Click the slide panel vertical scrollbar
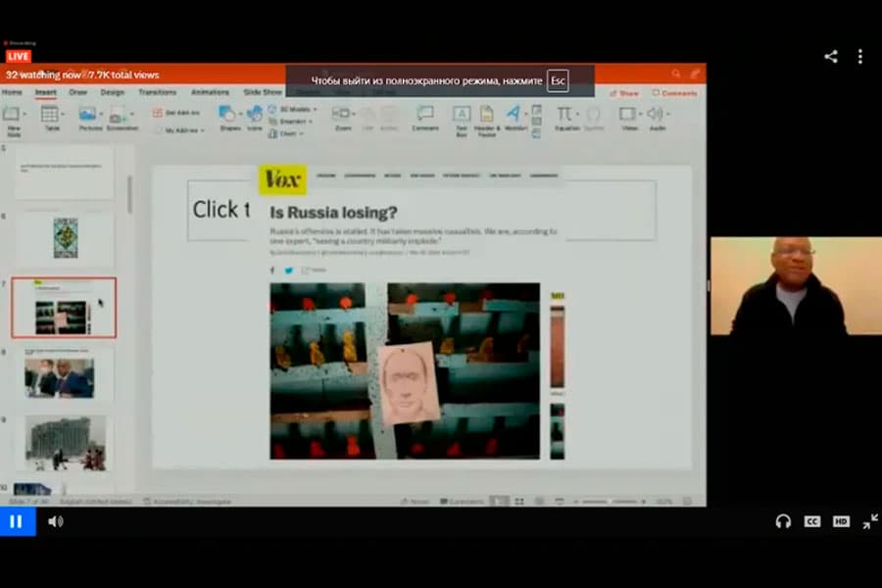The image size is (882, 588). [x=129, y=194]
